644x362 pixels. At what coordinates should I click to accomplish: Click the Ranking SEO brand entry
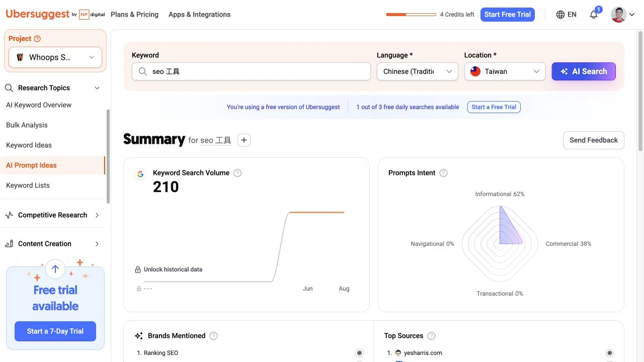click(161, 353)
